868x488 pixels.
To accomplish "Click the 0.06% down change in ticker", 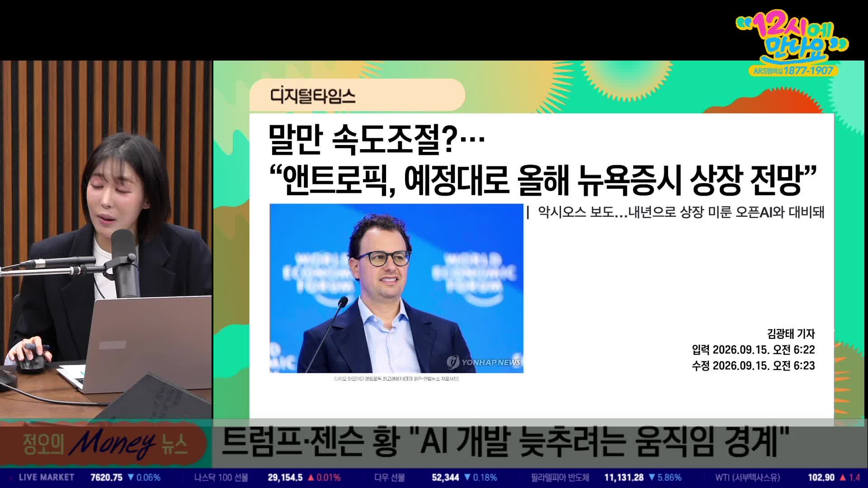I will 144,478.
